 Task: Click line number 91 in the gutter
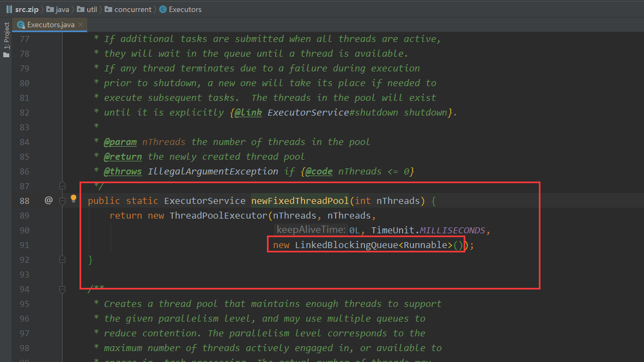pyautogui.click(x=25, y=245)
